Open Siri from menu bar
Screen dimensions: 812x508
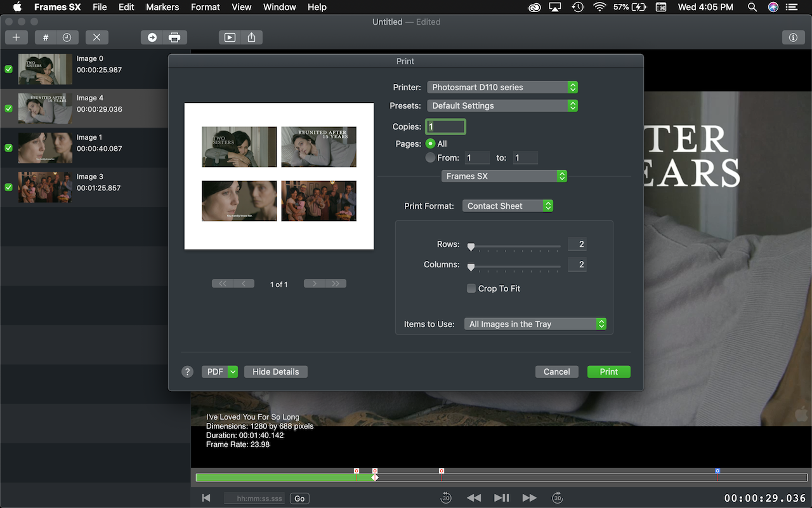pos(773,7)
